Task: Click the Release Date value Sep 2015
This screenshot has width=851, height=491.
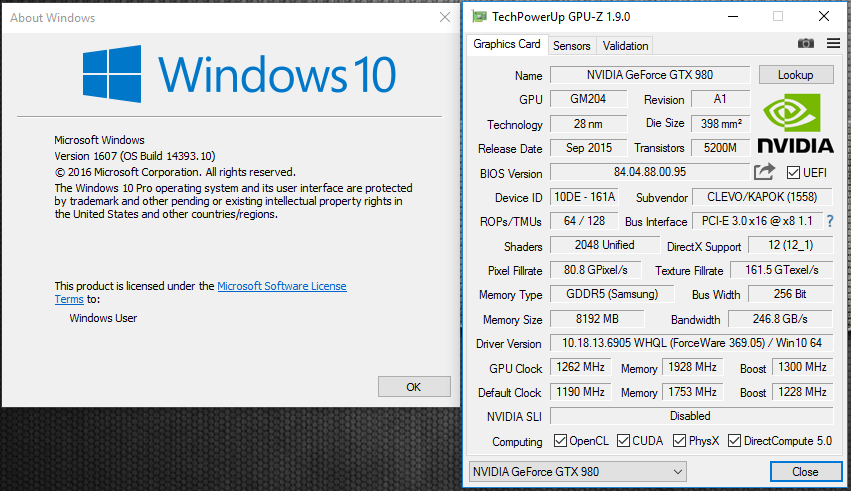Action: (588, 148)
